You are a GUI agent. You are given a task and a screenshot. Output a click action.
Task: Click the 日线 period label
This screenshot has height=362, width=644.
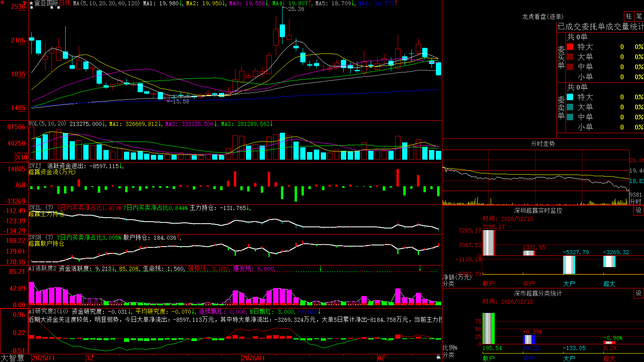[x=65, y=3]
